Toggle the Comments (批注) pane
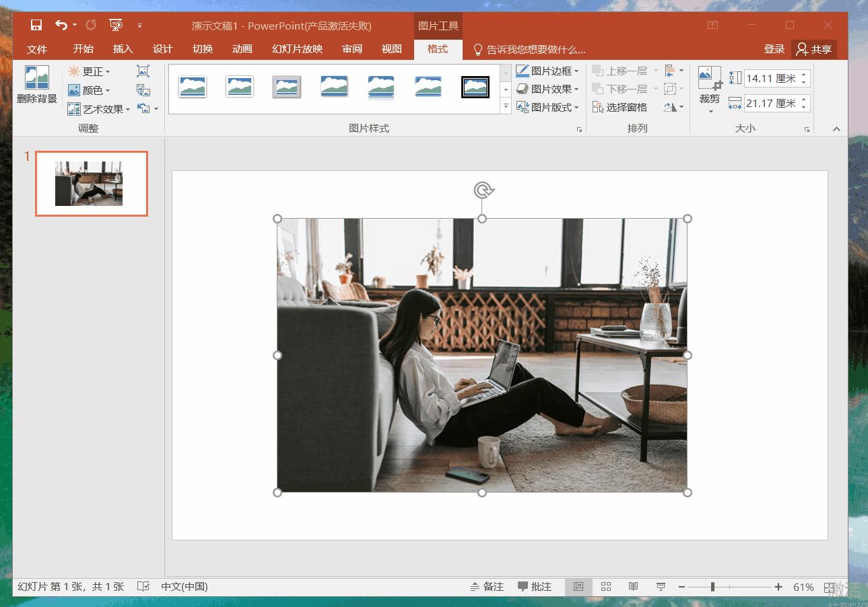This screenshot has height=607, width=868. [535, 587]
